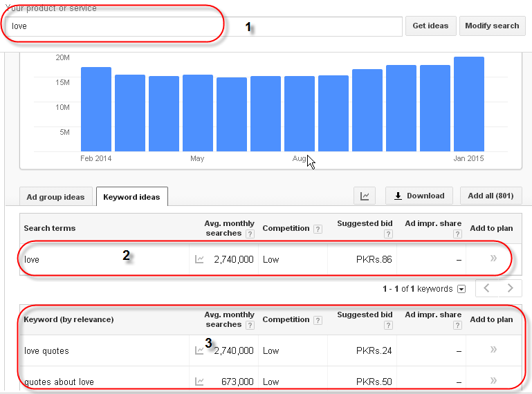
Task: Add 'love' to plan via double-arrow icon
Action: coord(493,259)
